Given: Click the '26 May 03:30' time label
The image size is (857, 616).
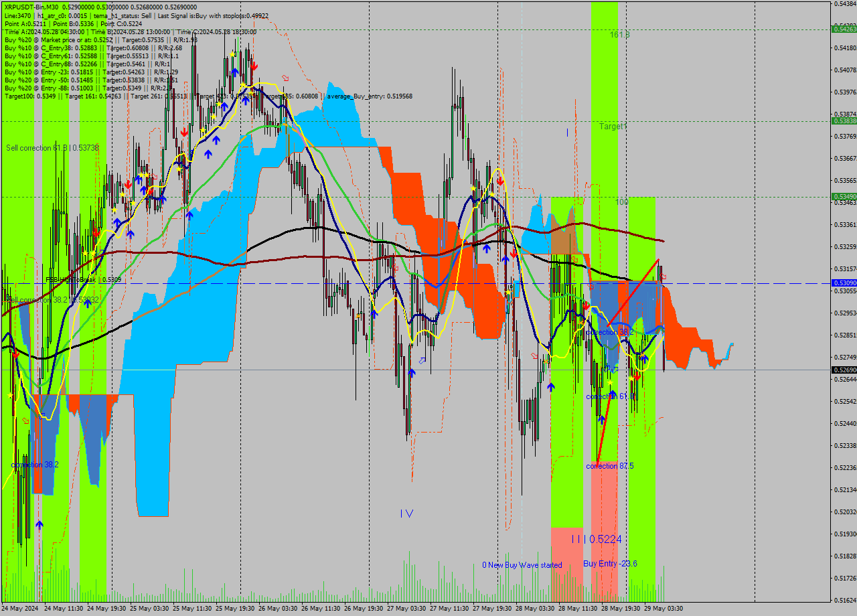Looking at the screenshot, I should pyautogui.click(x=278, y=609).
